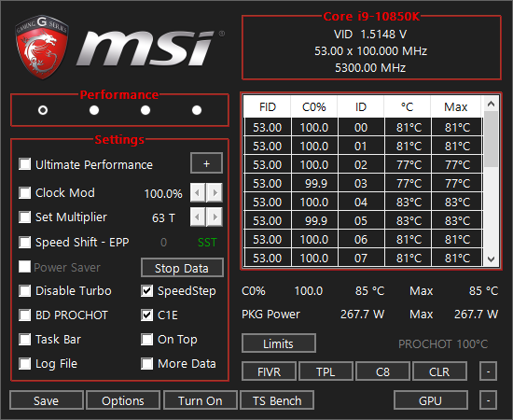Open the Limits window

[x=279, y=343]
